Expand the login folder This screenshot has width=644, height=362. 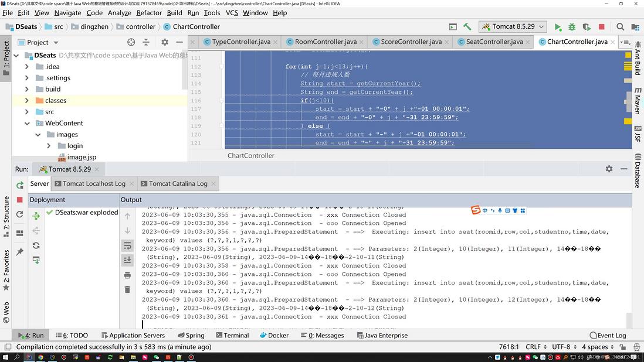[x=49, y=146]
